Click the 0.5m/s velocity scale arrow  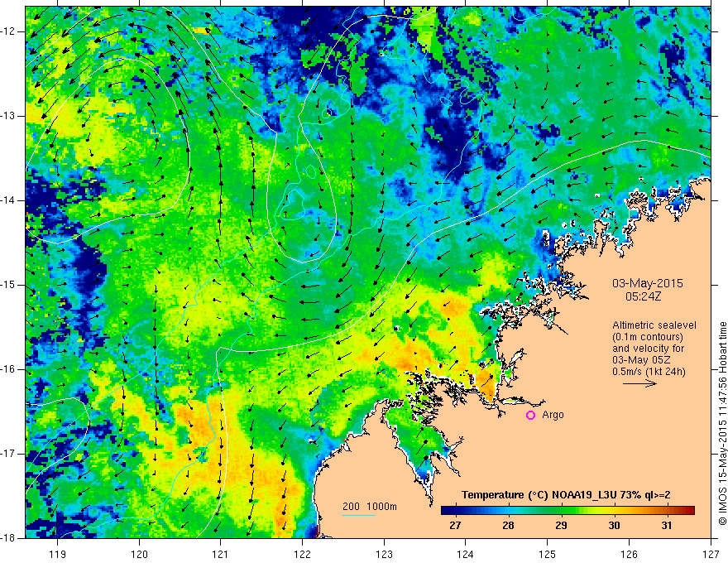[x=639, y=383]
